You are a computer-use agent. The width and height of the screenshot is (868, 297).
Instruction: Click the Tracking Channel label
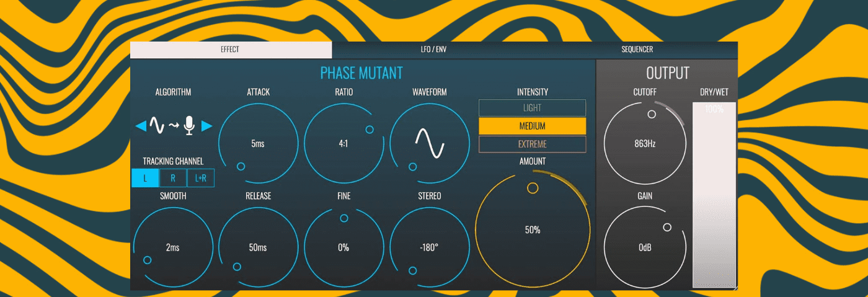(x=173, y=161)
